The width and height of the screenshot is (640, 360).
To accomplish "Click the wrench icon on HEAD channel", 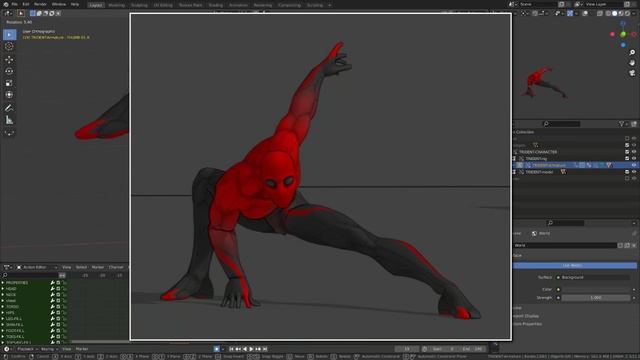I will click(x=53, y=289).
